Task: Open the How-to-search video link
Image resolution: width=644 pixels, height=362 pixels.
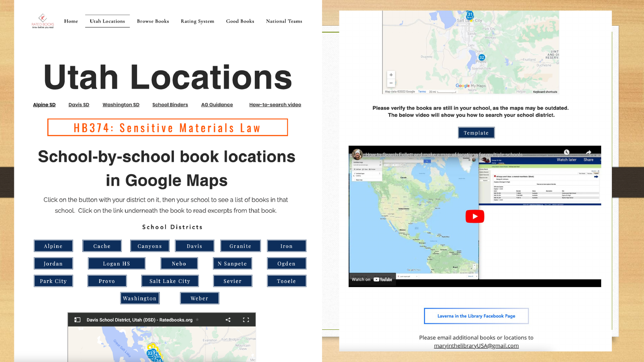Action: [275, 105]
